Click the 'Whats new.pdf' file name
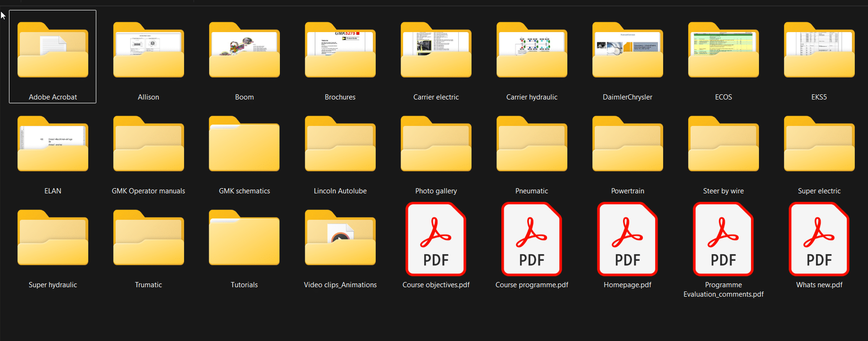Image resolution: width=868 pixels, height=341 pixels. point(819,285)
